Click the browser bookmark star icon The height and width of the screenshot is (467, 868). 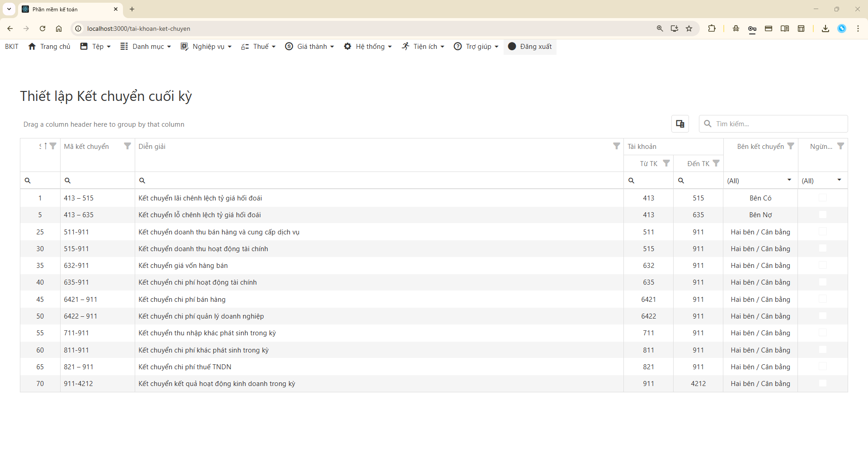point(689,29)
